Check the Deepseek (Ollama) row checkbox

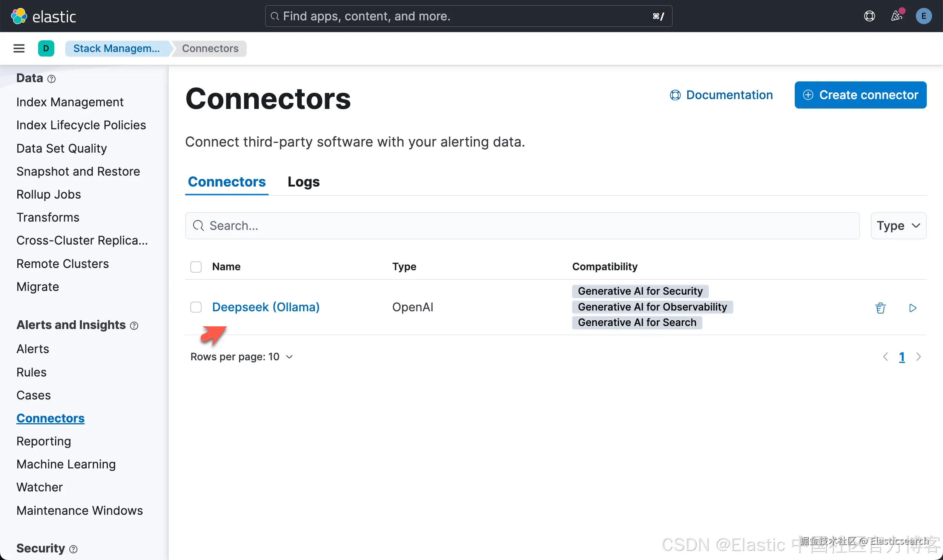coord(196,307)
